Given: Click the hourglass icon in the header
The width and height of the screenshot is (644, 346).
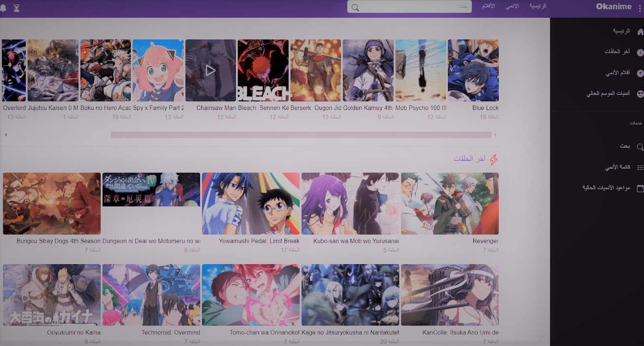Looking at the screenshot, I should click(17, 8).
